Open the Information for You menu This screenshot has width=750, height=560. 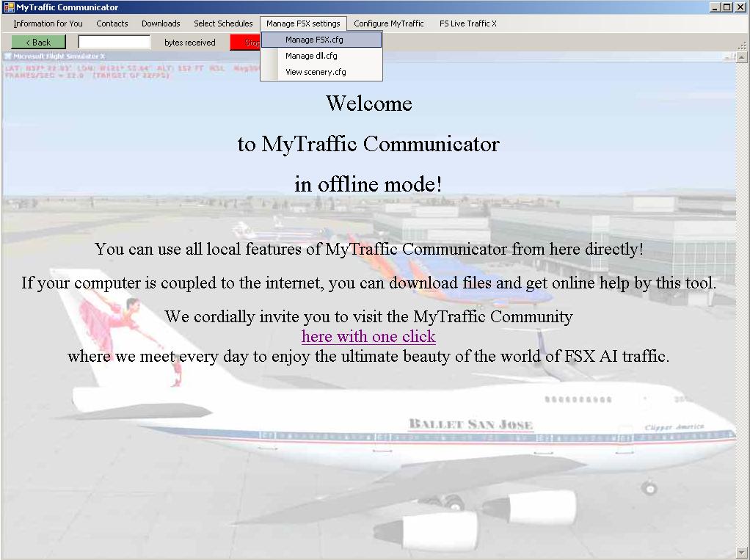pos(48,23)
